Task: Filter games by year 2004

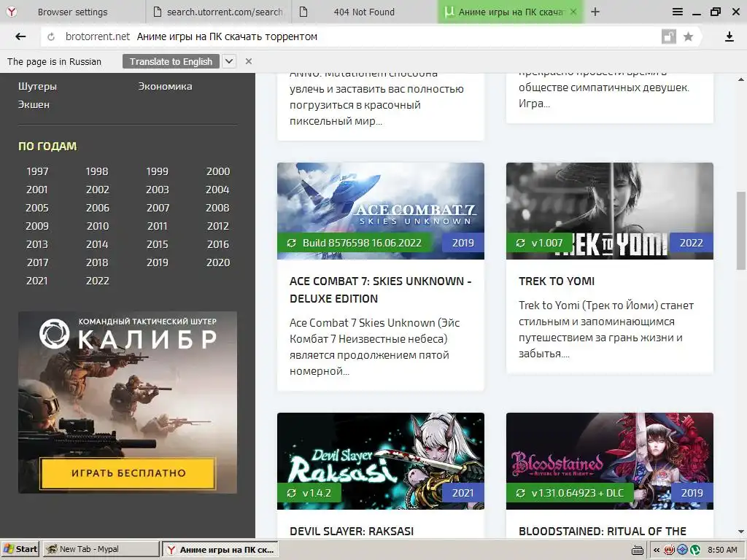Action: click(217, 190)
